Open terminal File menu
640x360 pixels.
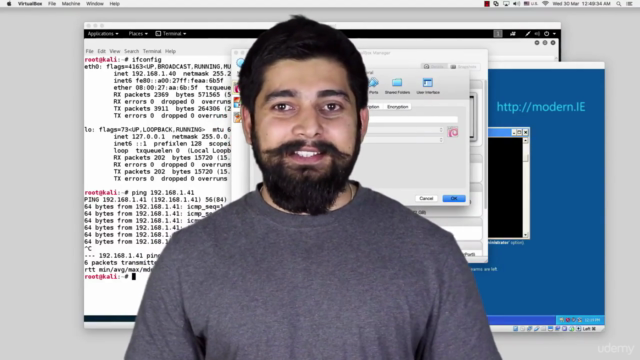(89, 51)
